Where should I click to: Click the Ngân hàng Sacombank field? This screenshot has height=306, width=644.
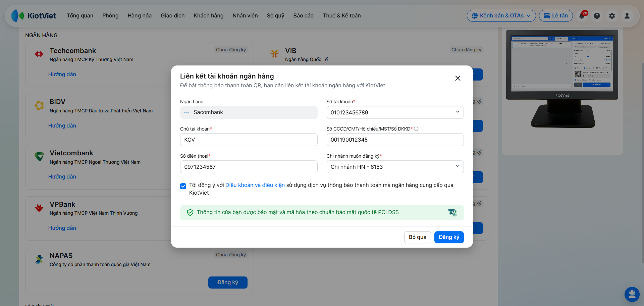(249, 112)
